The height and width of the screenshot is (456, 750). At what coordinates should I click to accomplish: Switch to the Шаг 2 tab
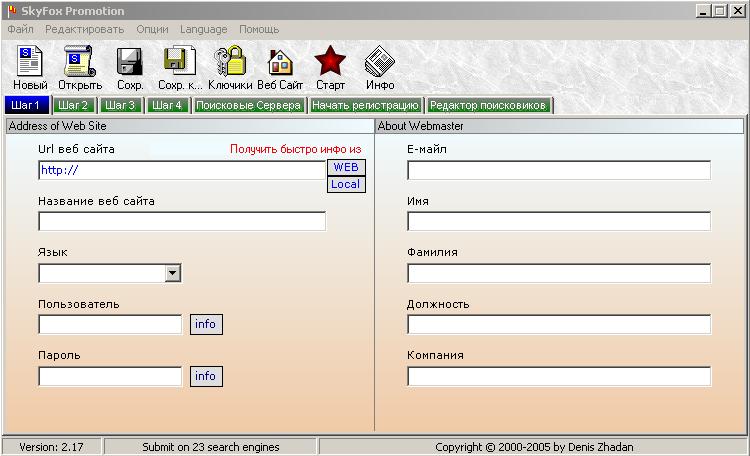point(73,105)
